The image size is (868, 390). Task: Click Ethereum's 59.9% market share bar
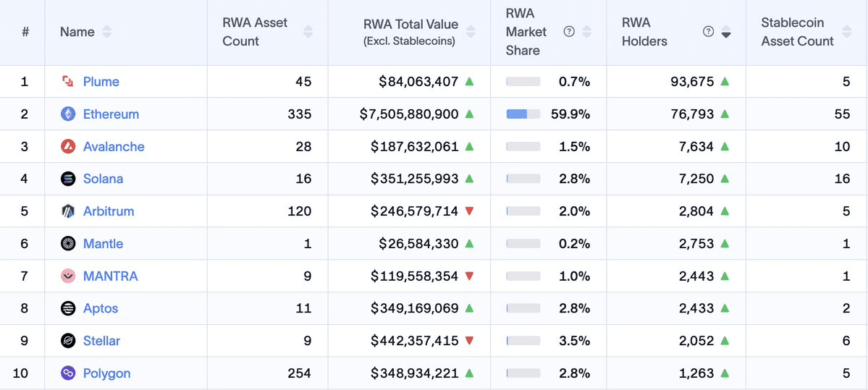coord(523,114)
